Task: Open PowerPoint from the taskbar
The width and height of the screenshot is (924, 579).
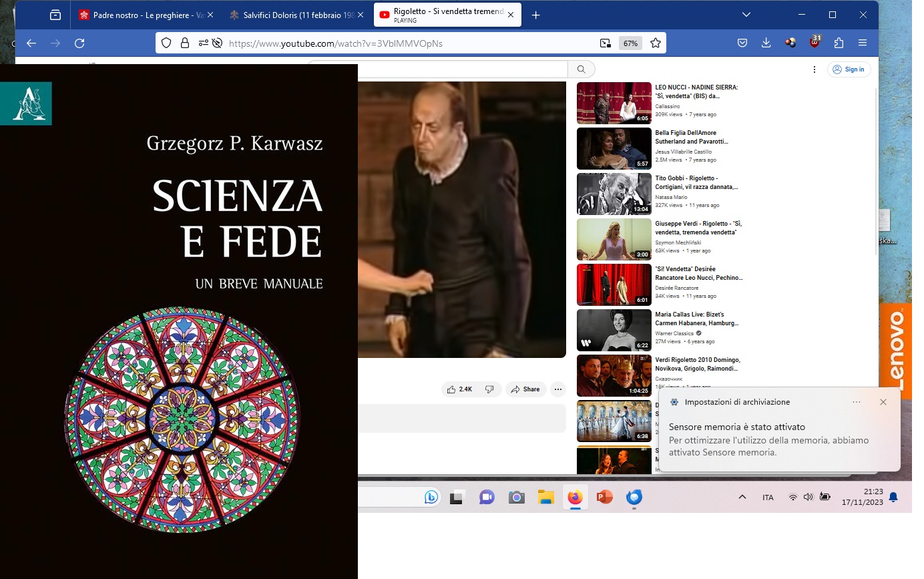Action: [604, 498]
